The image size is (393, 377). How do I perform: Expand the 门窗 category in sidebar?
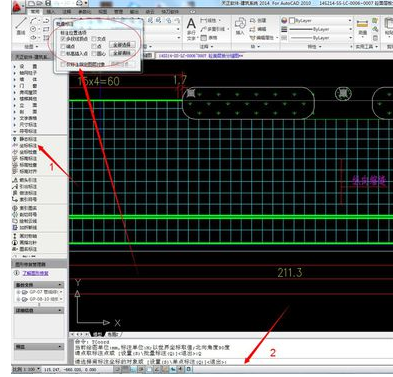tap(25, 86)
